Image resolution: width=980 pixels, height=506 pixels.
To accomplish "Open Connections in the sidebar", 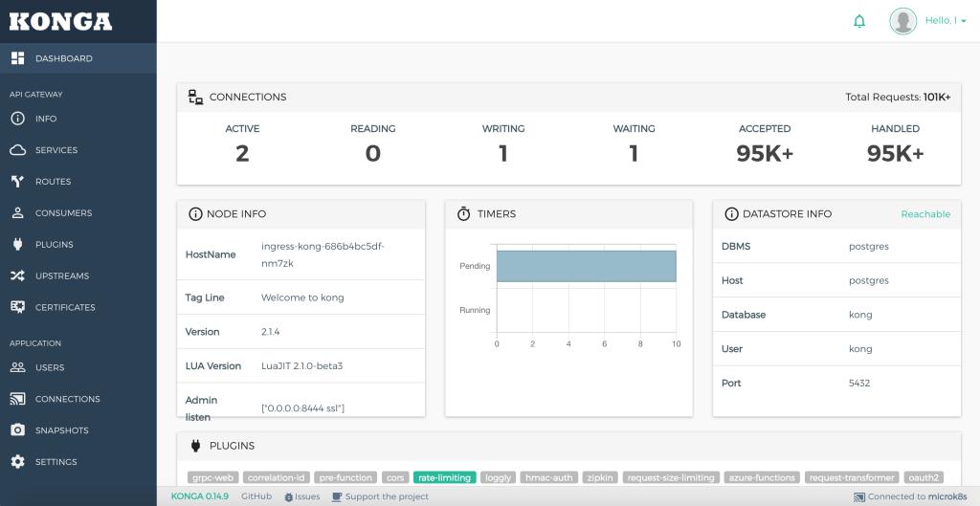I will pos(78,399).
